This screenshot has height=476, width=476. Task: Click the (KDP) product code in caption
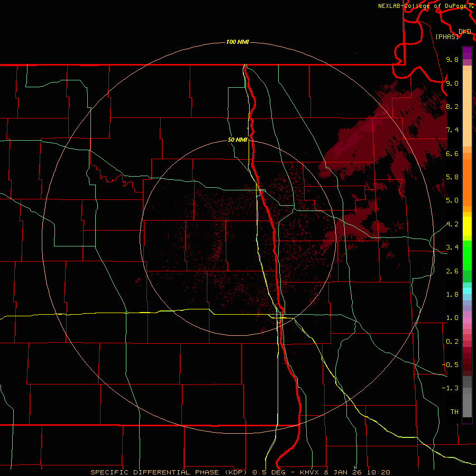point(236,472)
